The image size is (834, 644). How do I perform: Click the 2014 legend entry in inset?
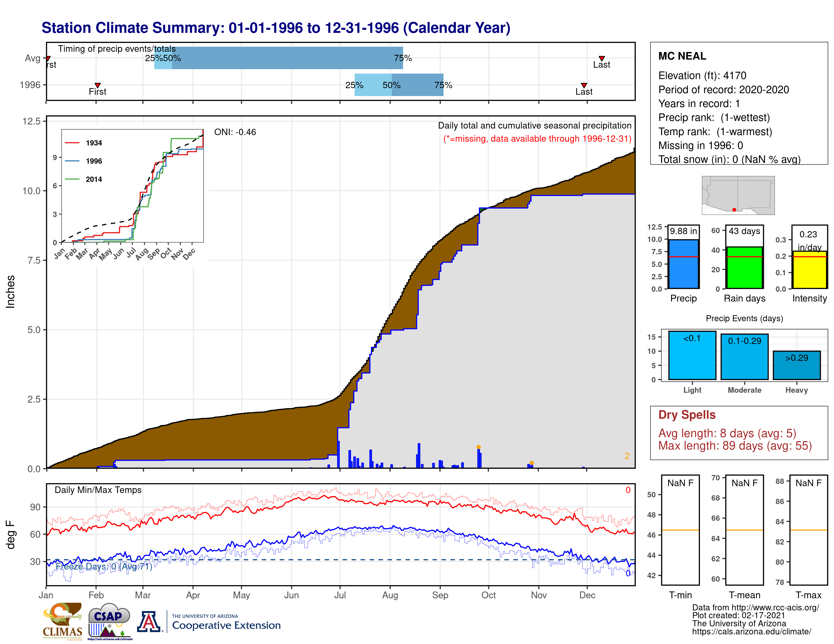[x=84, y=179]
